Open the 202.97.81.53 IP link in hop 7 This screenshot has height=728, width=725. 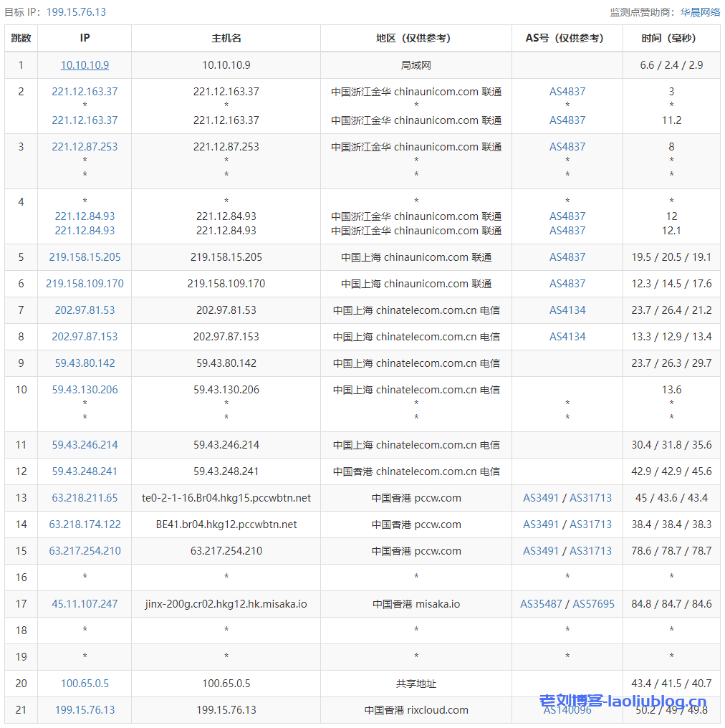[85, 310]
